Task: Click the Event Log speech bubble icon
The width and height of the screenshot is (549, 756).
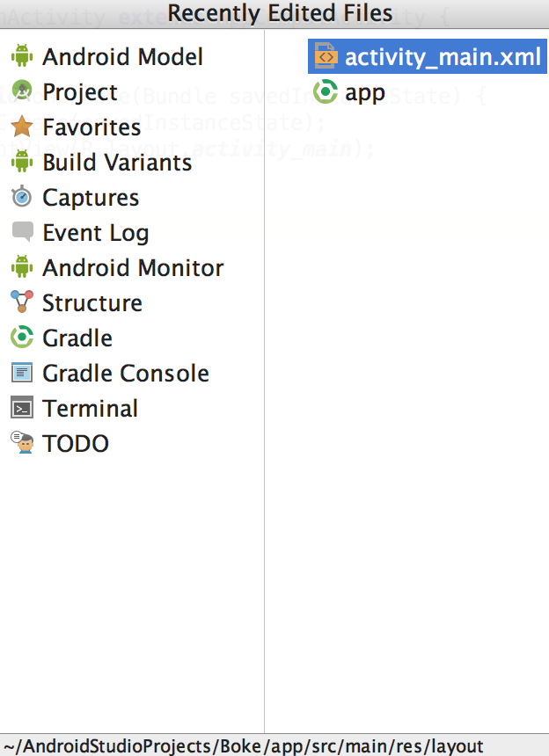Action: point(22,232)
